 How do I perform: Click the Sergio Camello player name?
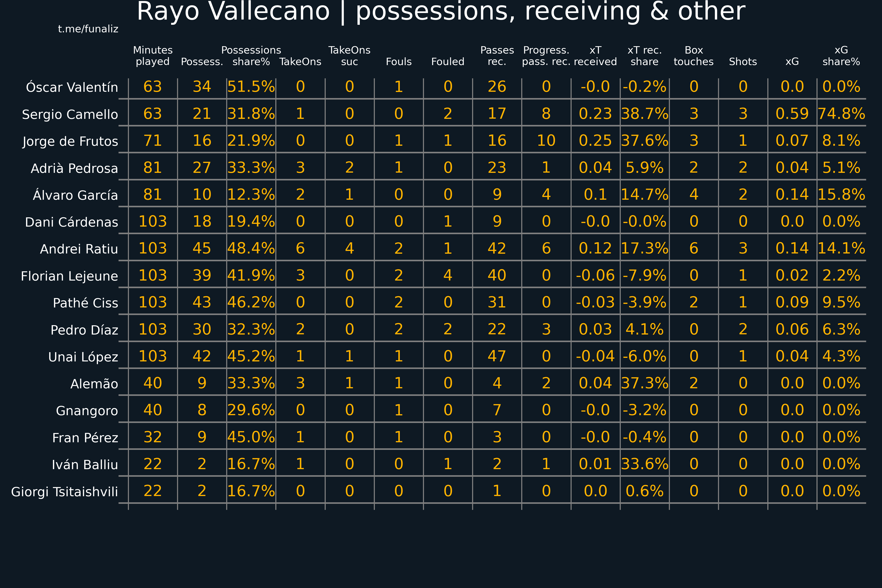[70, 114]
